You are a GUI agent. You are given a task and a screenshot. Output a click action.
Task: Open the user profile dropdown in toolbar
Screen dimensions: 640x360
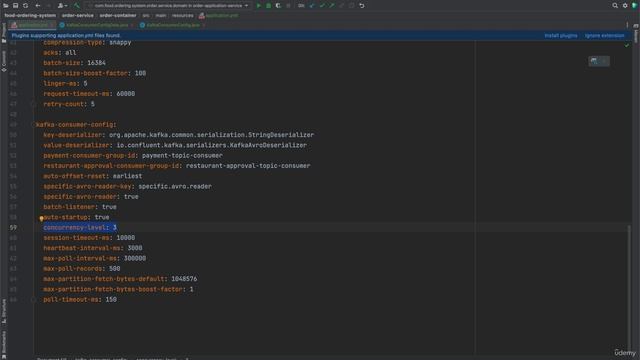pos(62,6)
